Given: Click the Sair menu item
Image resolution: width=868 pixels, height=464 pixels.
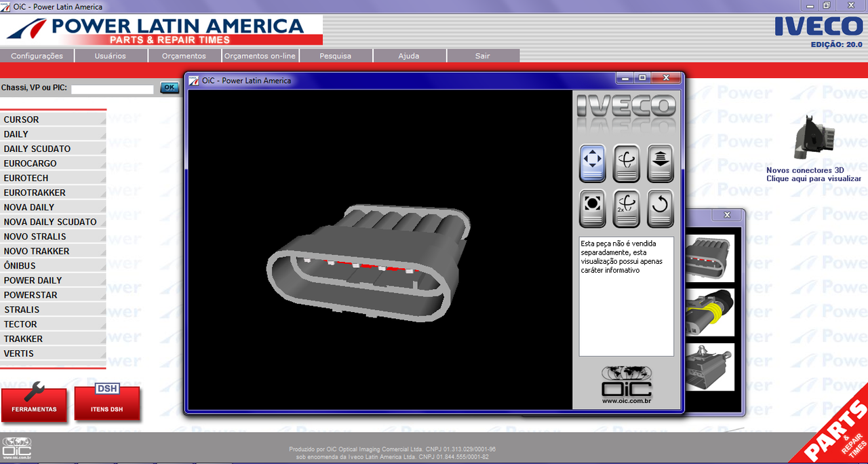Looking at the screenshot, I should [x=483, y=56].
